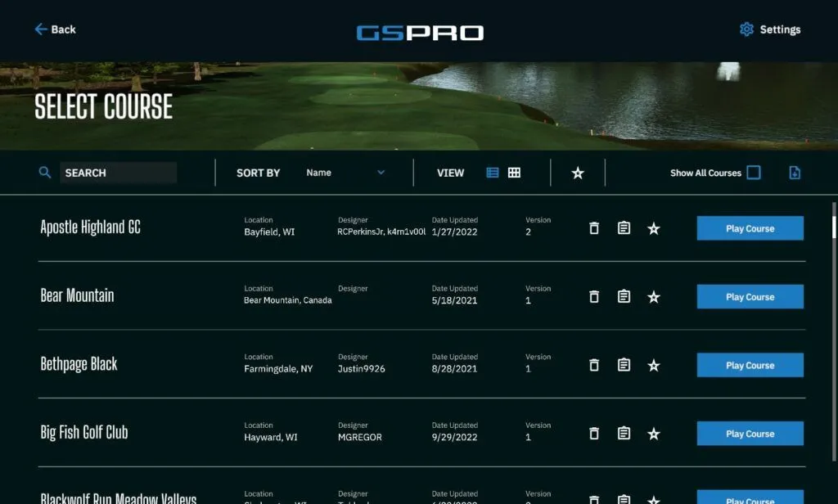The height and width of the screenshot is (504, 838).
Task: Click date updated 1/27/2022
Action: [454, 232]
